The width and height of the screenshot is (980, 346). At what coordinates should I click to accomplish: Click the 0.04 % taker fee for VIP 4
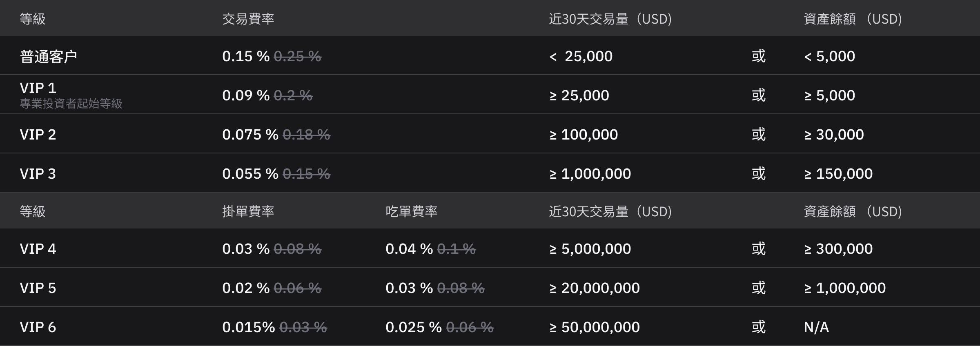409,249
